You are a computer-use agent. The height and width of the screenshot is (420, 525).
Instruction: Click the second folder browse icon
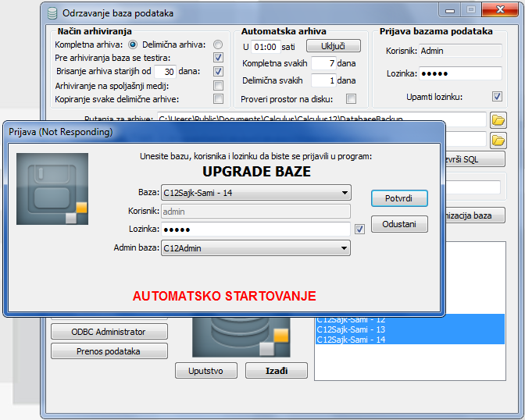[x=498, y=140]
